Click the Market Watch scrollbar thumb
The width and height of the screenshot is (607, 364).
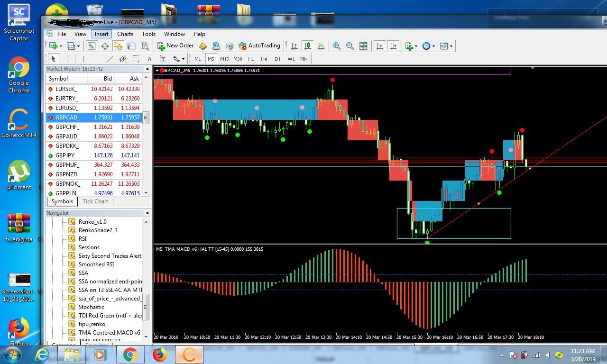[x=146, y=118]
